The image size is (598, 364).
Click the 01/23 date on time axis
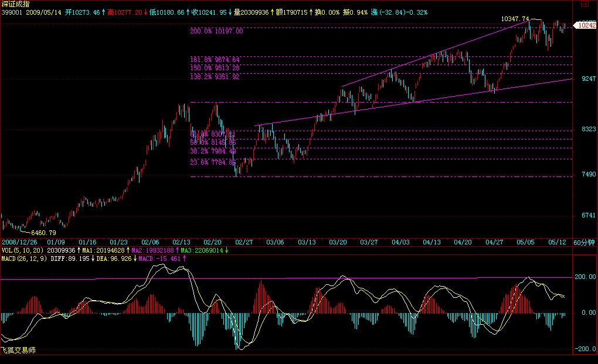pos(118,243)
